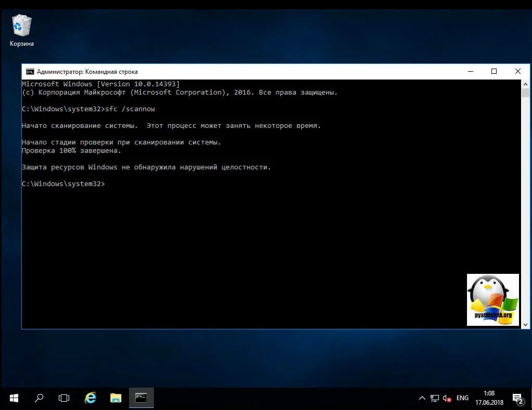
Task: Click the network status tray icon
Action: click(435, 398)
